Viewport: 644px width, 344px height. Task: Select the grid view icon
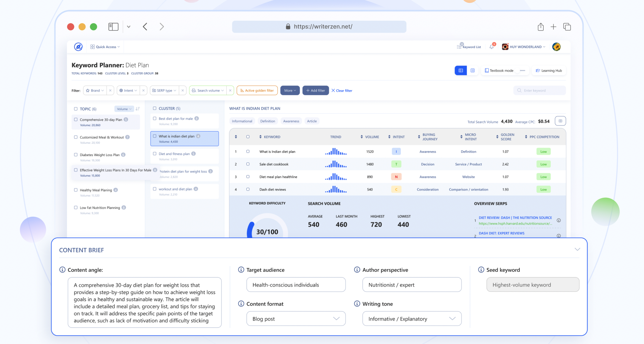pyautogui.click(x=460, y=70)
